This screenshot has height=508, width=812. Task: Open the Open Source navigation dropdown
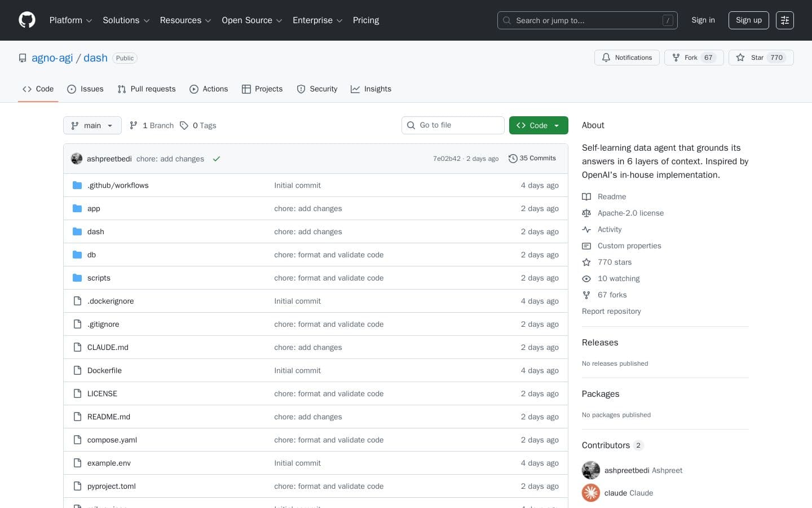tap(251, 20)
